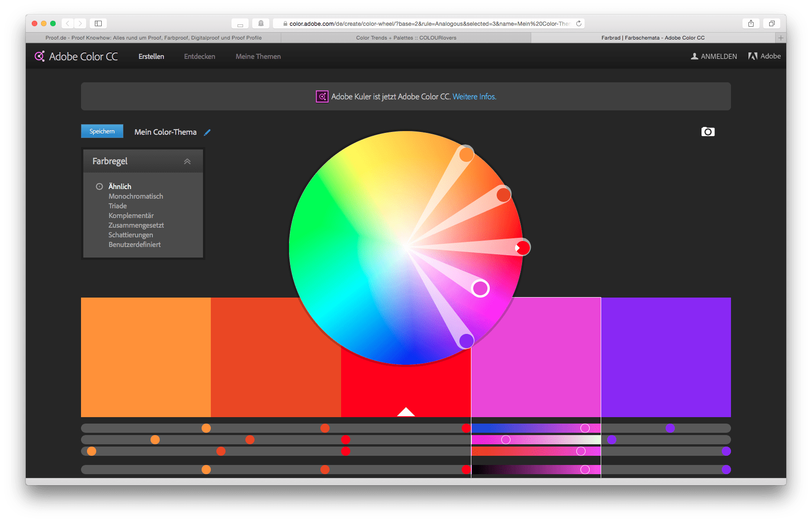This screenshot has height=522, width=812.
Task: Switch to the COLOURlovers browser tab
Action: (406, 38)
